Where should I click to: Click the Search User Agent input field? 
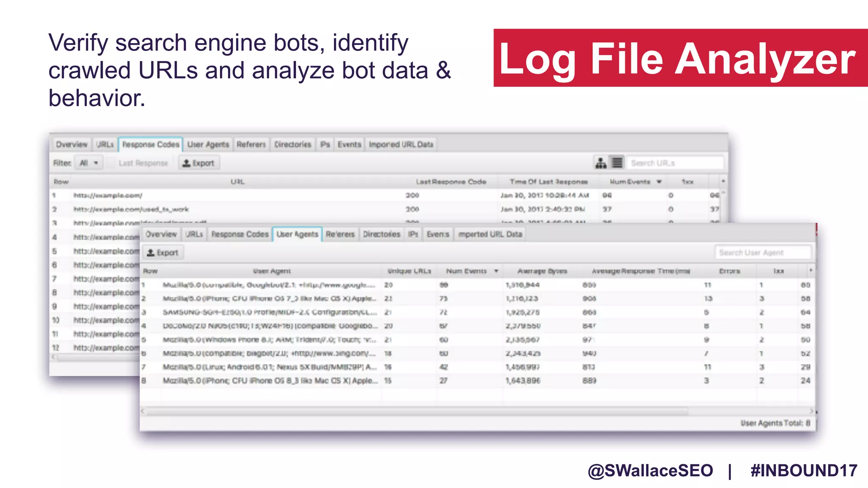[x=763, y=253]
